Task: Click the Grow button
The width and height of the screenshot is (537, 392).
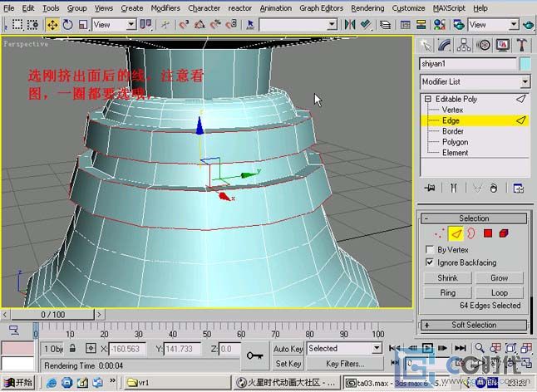Action: (500, 277)
